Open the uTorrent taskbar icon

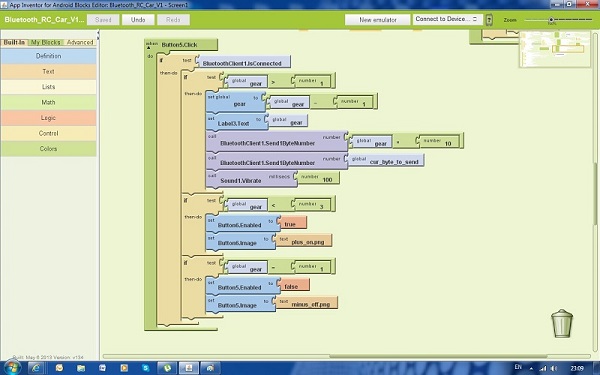[167, 368]
